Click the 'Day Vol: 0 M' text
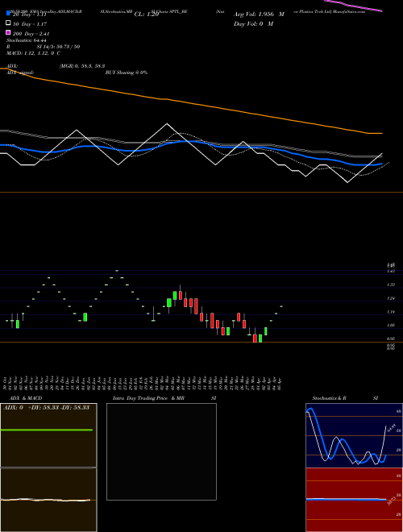This screenshot has height=532, width=403. tap(253, 23)
